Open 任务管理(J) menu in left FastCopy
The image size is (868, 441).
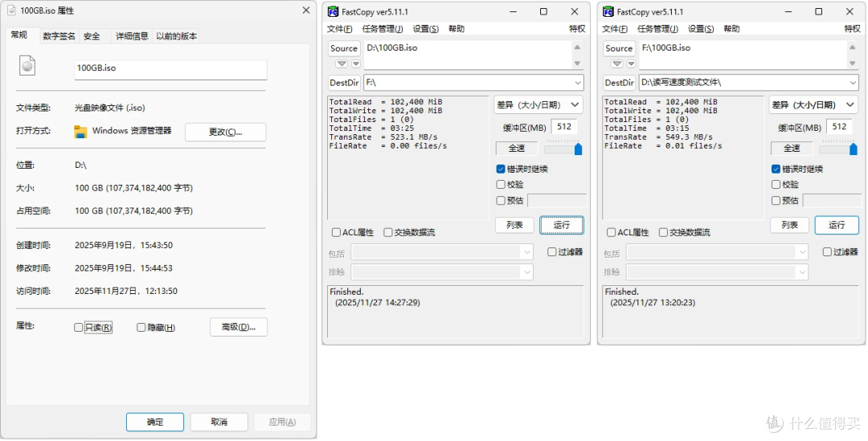[383, 29]
